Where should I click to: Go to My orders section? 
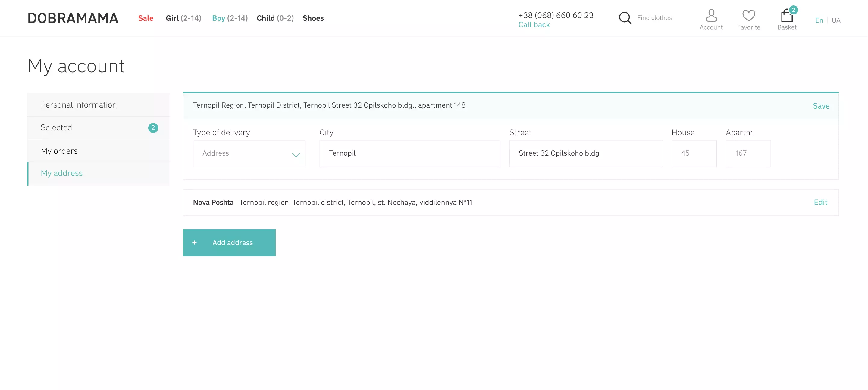pos(59,151)
